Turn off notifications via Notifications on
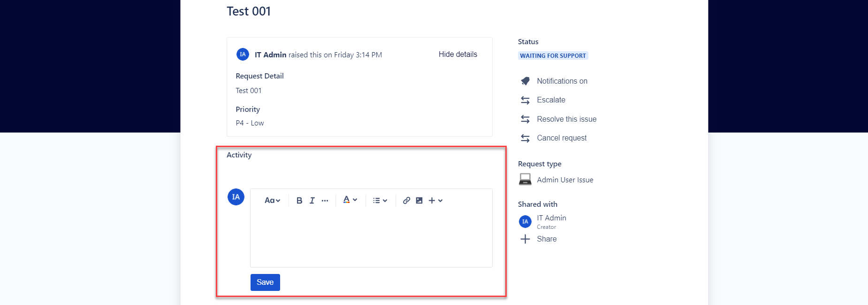This screenshot has height=305, width=868. click(x=562, y=81)
